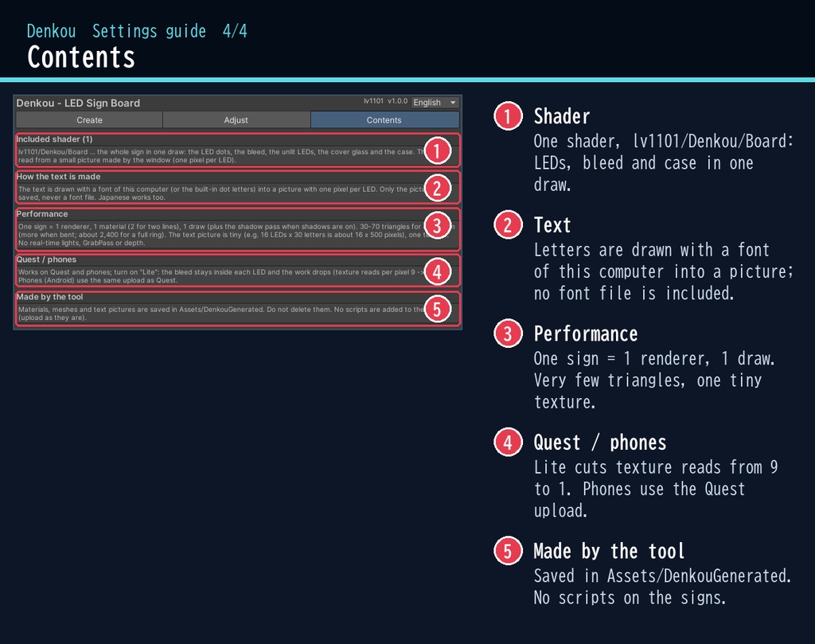Click the large 'Contents' page title
The height and width of the screenshot is (644, 815).
pos(81,57)
